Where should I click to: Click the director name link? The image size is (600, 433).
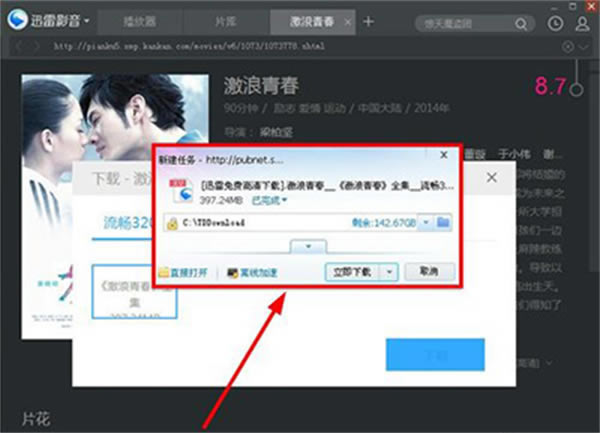(x=276, y=132)
